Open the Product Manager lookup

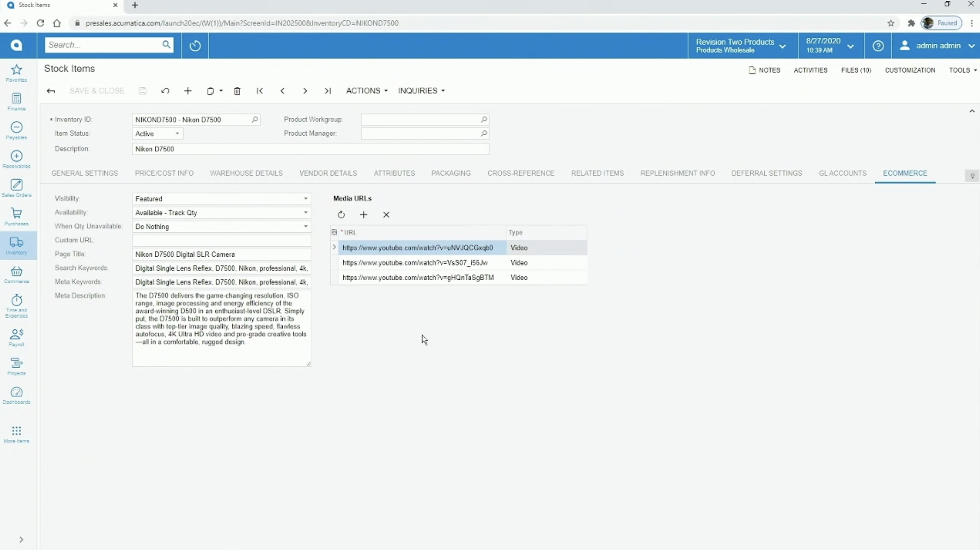pyautogui.click(x=484, y=133)
